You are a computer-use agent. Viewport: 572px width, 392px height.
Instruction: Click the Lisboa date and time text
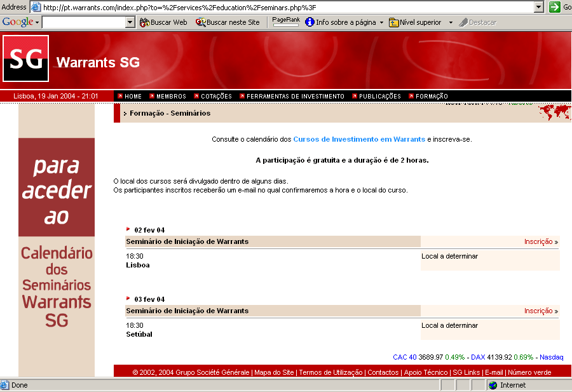tap(55, 97)
